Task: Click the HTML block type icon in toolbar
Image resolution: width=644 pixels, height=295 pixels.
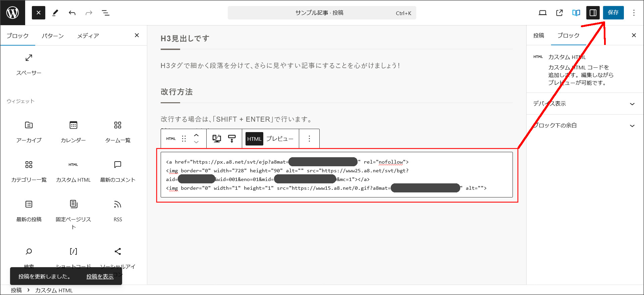Action: pyautogui.click(x=171, y=138)
